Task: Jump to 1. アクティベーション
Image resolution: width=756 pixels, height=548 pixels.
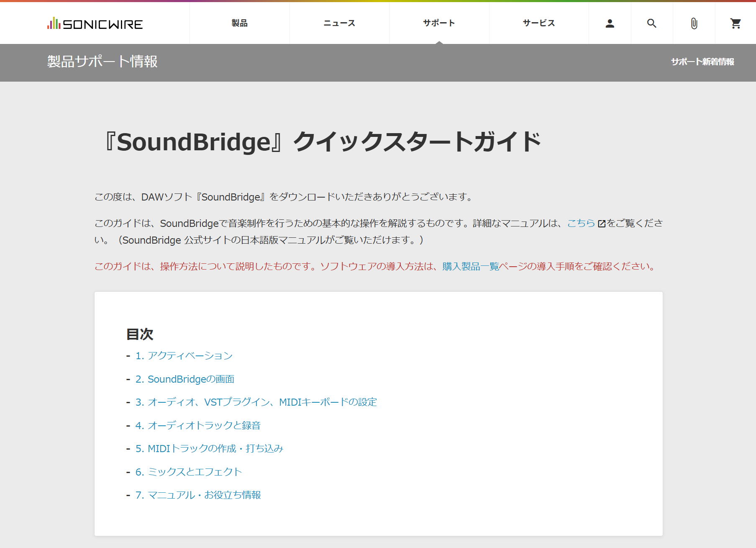Action: click(184, 356)
